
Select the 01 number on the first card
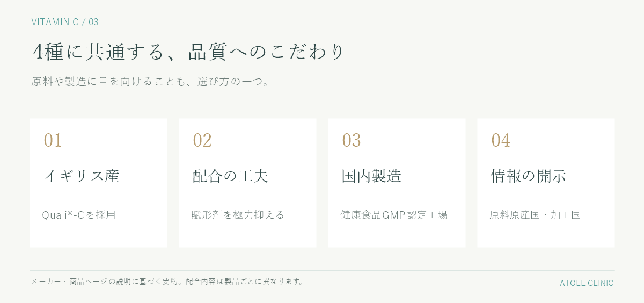(x=53, y=140)
